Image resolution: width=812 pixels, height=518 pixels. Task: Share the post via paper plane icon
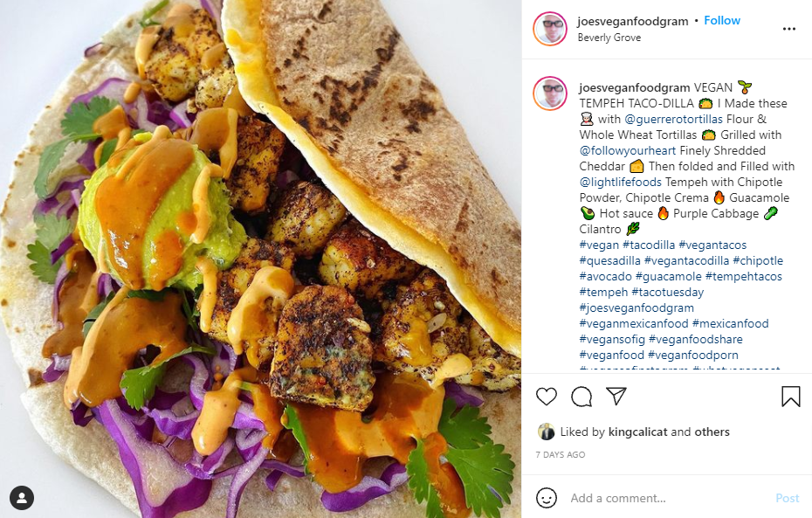coord(616,396)
